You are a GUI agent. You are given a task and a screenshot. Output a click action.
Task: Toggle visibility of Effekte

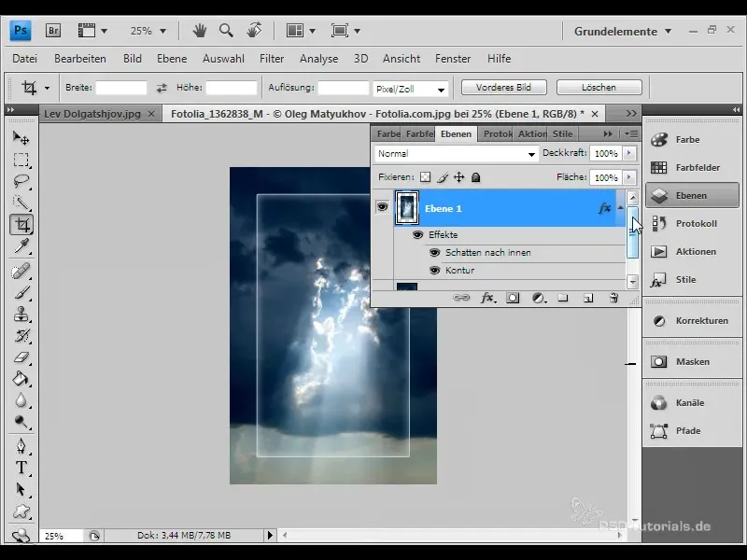417,235
